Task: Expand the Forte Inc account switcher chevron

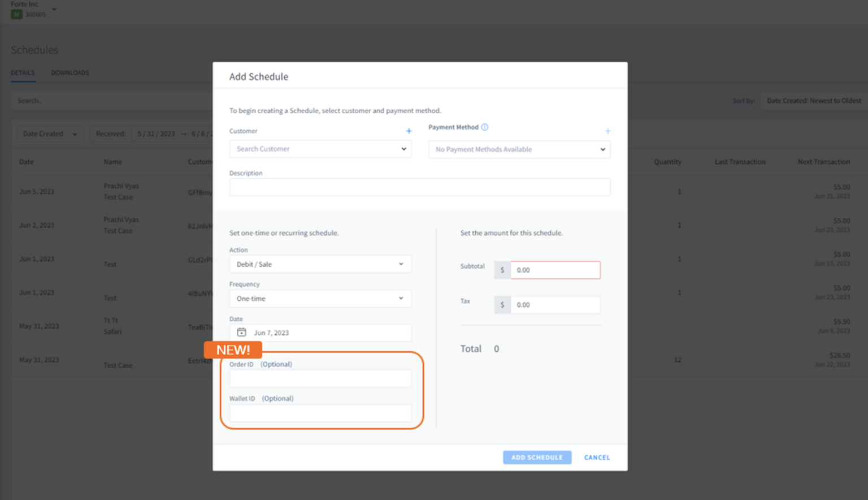Action: click(53, 10)
